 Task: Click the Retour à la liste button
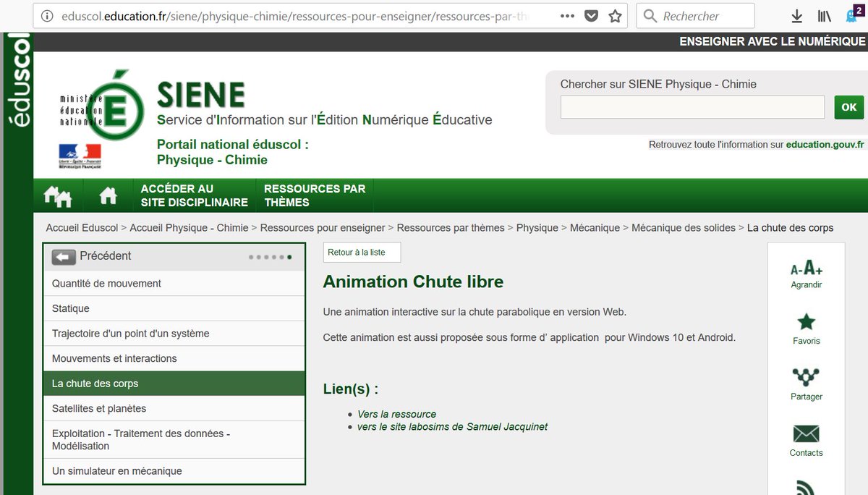coord(362,252)
